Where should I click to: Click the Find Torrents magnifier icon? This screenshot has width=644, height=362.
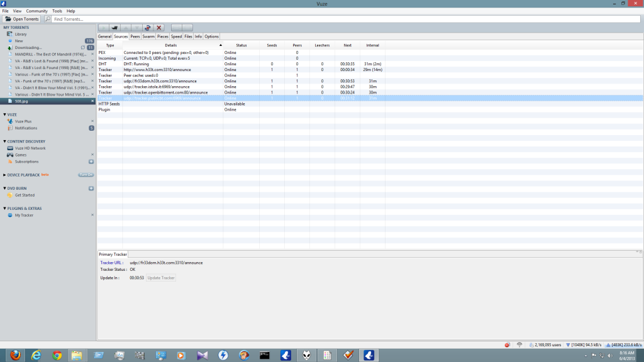pyautogui.click(x=48, y=19)
